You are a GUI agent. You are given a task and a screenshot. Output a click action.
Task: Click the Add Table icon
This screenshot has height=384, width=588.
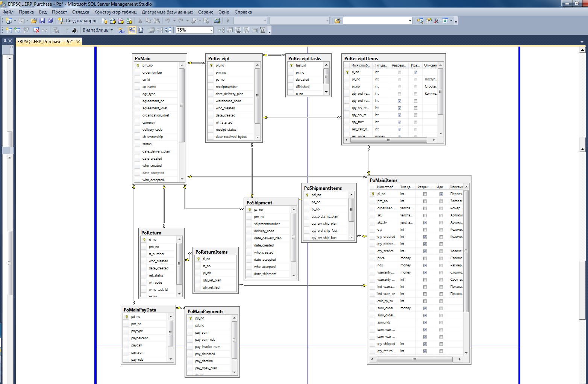click(x=17, y=30)
